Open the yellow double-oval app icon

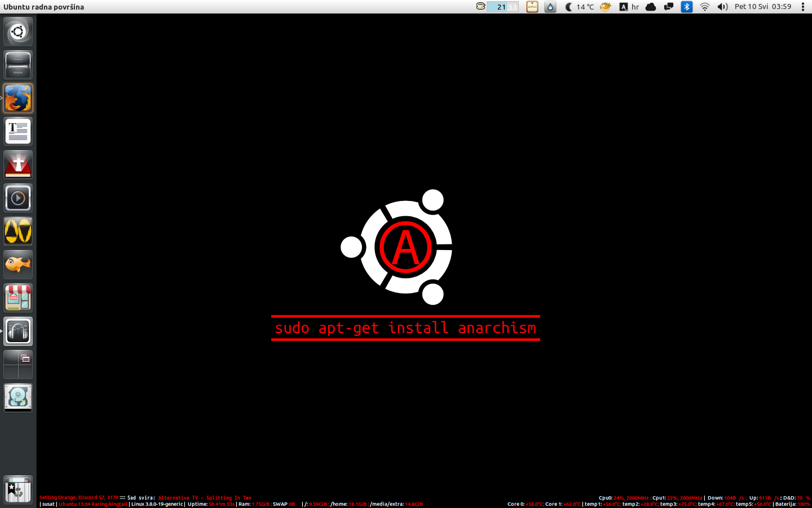coord(18,231)
